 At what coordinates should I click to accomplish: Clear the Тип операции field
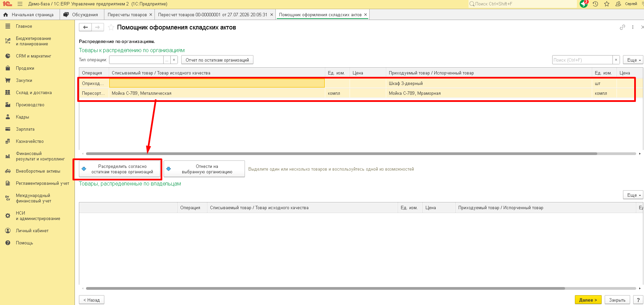point(174,60)
